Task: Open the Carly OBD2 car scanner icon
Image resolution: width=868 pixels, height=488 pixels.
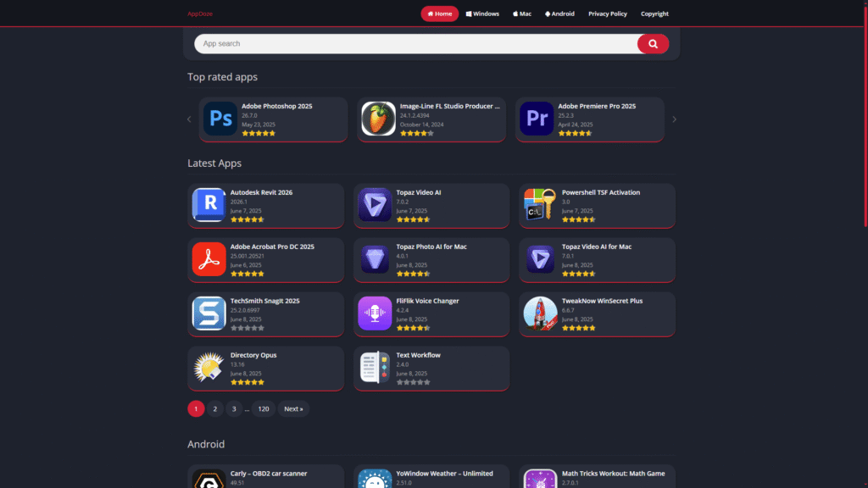Action: [x=209, y=479]
